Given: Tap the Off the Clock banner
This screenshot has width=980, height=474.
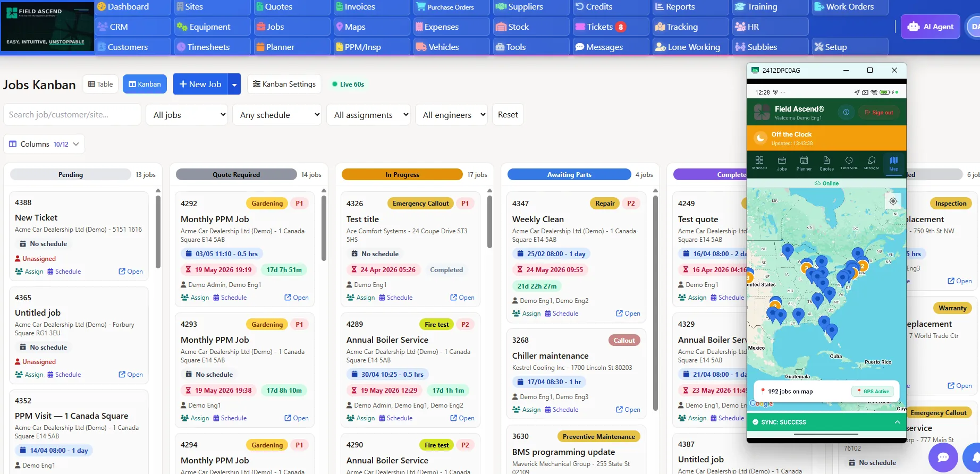Looking at the screenshot, I should pyautogui.click(x=826, y=138).
